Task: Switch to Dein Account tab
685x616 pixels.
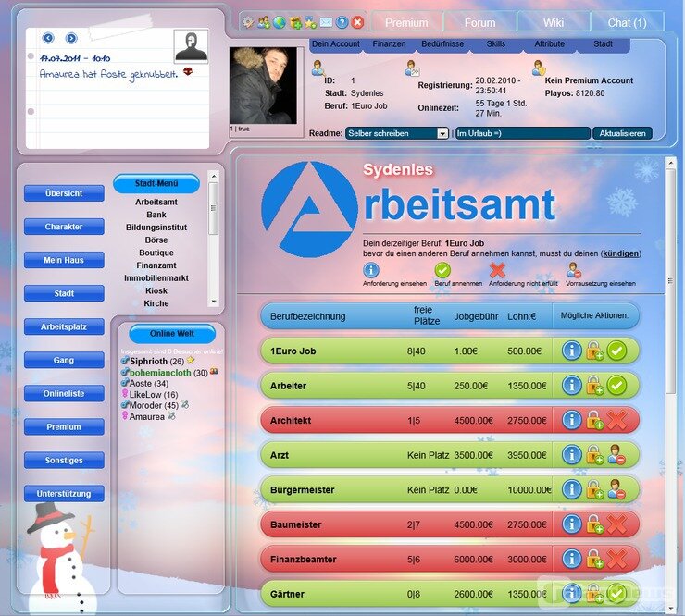Action: pos(336,44)
